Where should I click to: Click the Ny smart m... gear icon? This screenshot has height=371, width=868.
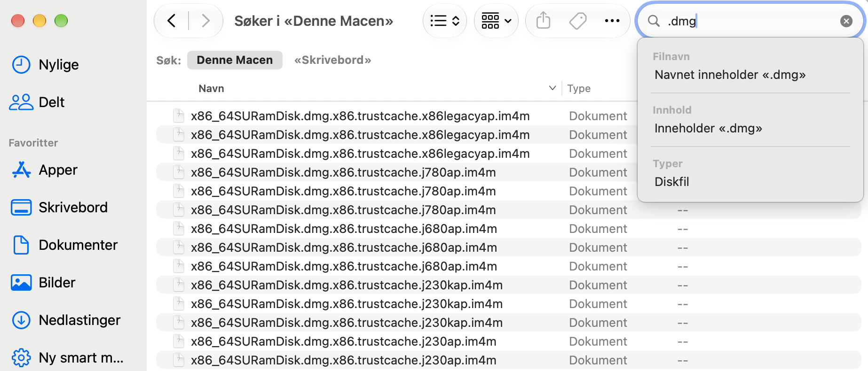click(x=21, y=358)
